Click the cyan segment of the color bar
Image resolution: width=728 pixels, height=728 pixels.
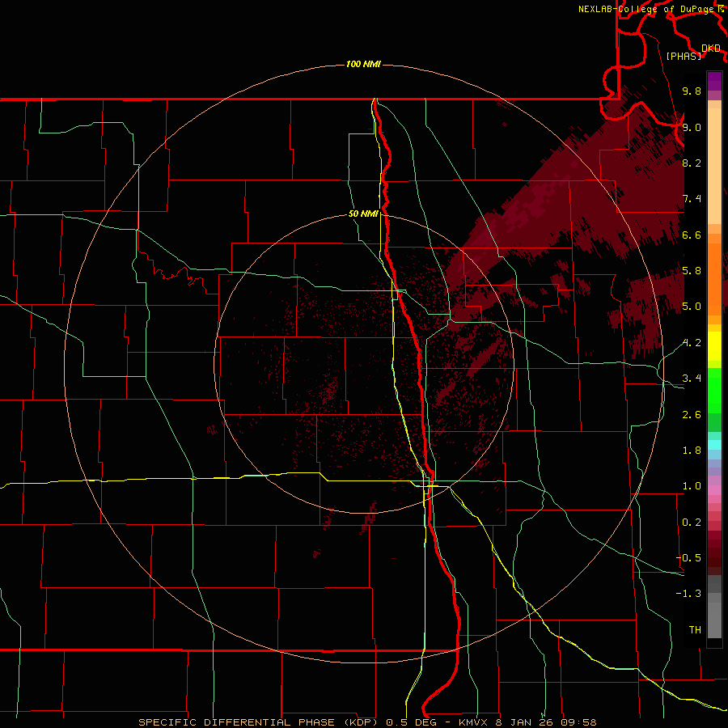pyautogui.click(x=714, y=445)
